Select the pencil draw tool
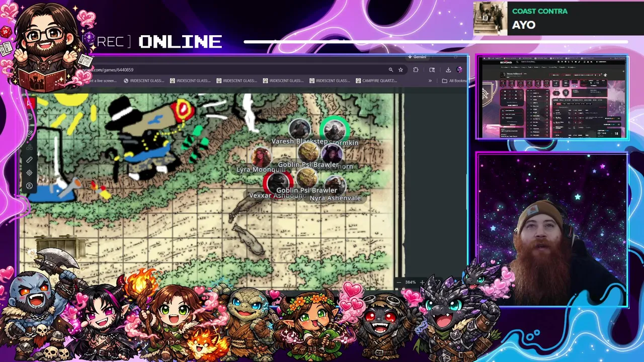This screenshot has width=644, height=362. 30,133
